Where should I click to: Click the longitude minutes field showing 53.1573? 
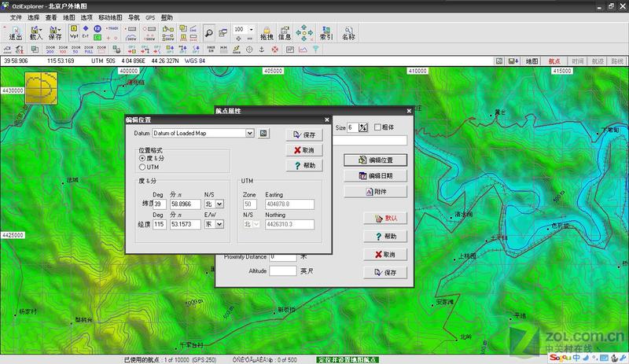coord(185,224)
